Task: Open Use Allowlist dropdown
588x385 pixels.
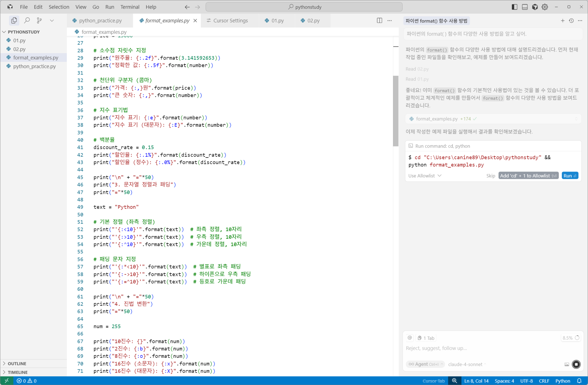Action: pyautogui.click(x=425, y=176)
